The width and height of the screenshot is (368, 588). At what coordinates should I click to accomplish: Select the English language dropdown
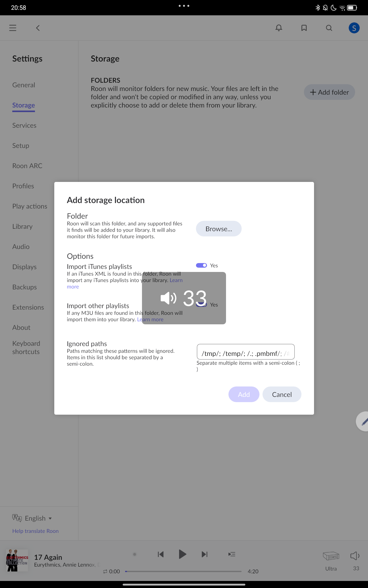pos(33,518)
